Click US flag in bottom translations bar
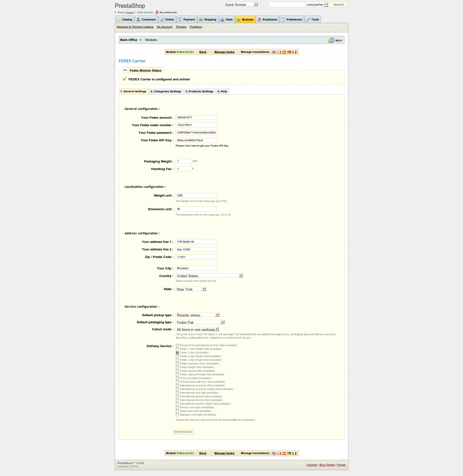The height and width of the screenshot is (476, 463). click(274, 454)
